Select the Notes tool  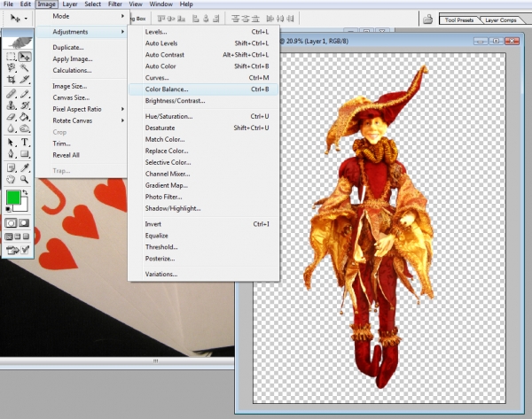tap(12, 167)
